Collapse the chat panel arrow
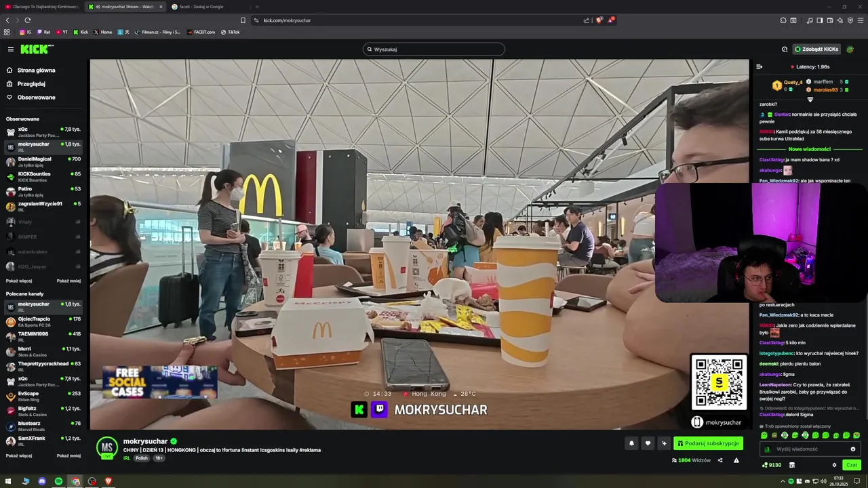The height and width of the screenshot is (488, 868). (759, 66)
